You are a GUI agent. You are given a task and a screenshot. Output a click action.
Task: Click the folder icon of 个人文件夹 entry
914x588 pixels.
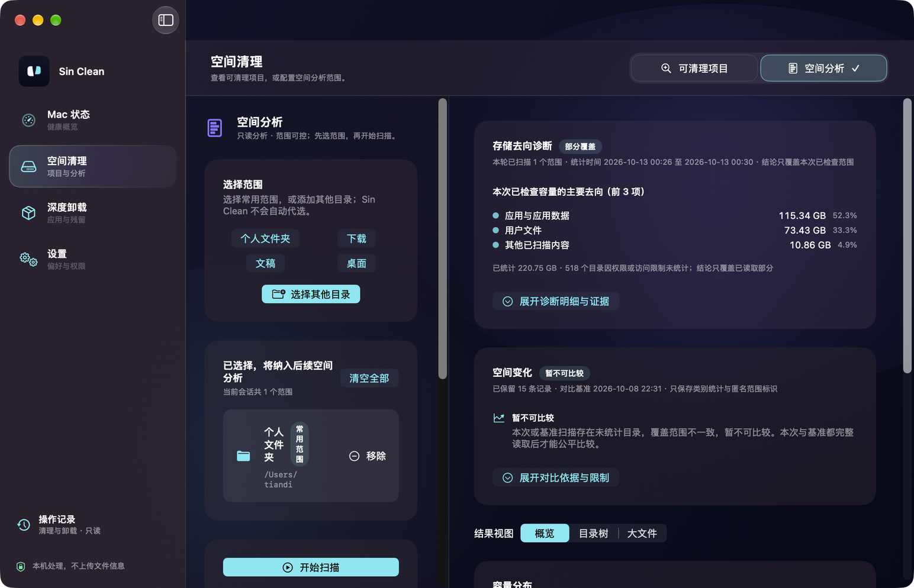pos(243,456)
